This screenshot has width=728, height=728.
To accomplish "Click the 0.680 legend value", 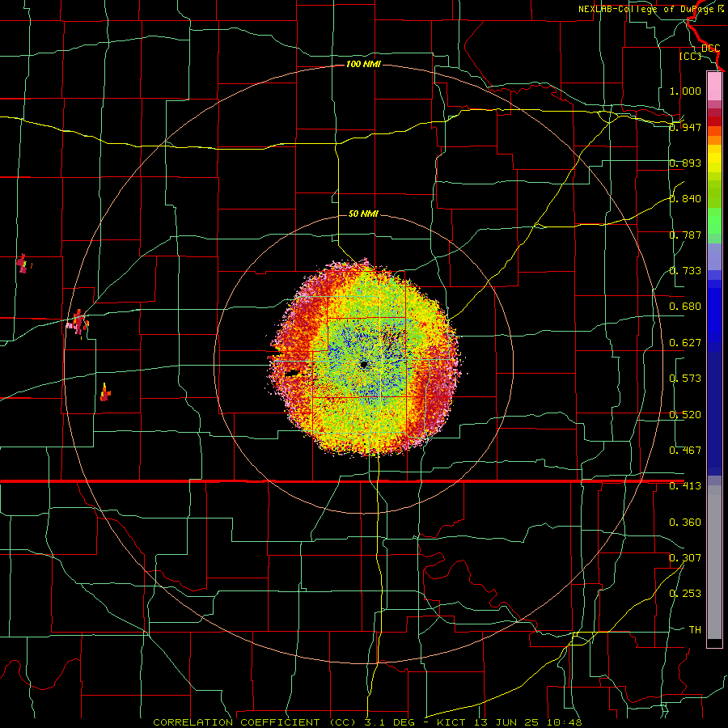I will tap(685, 307).
